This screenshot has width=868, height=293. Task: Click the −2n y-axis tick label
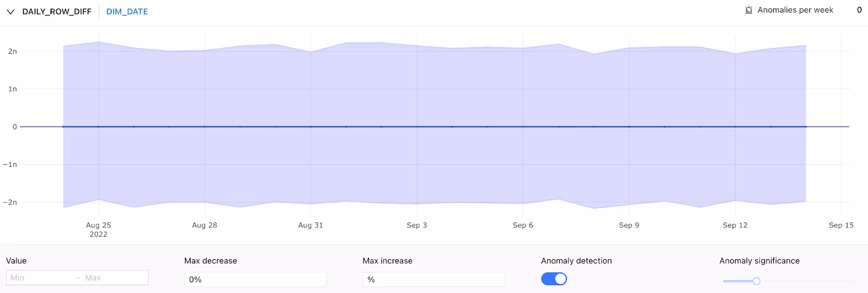tap(10, 202)
